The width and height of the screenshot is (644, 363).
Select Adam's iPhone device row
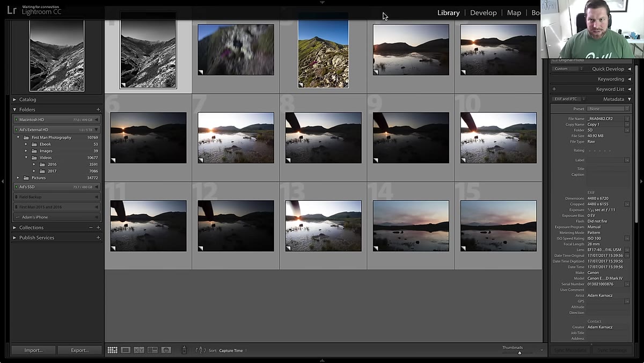point(56,217)
